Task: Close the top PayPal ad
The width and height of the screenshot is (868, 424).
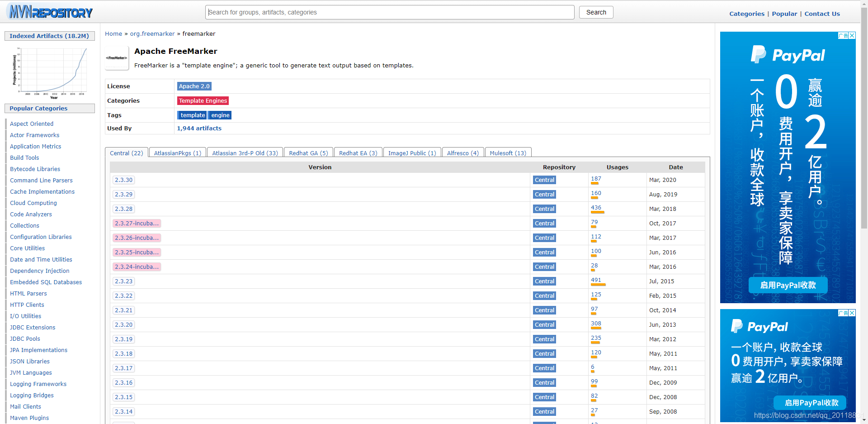Action: pos(852,35)
